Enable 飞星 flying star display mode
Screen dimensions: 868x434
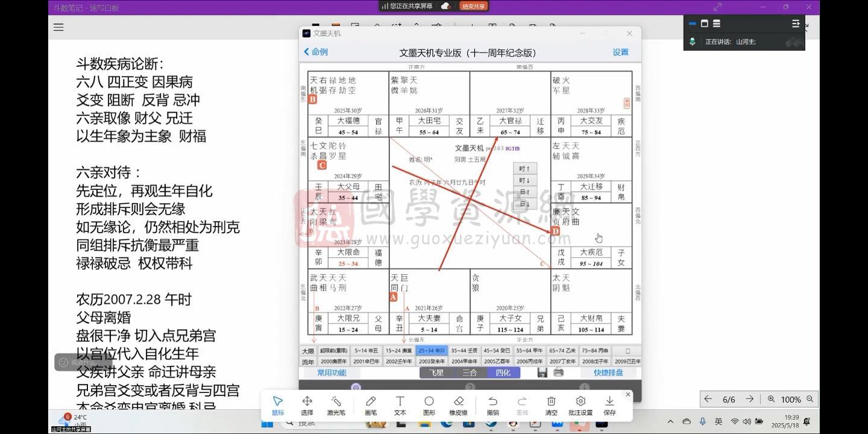(435, 373)
